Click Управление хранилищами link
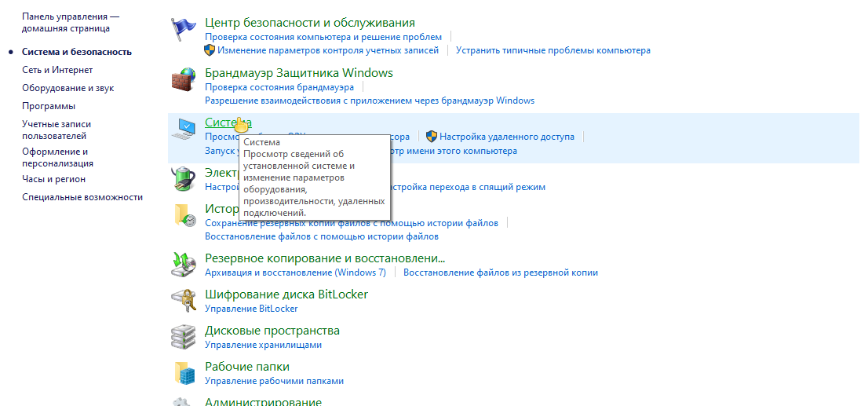 [x=263, y=345]
